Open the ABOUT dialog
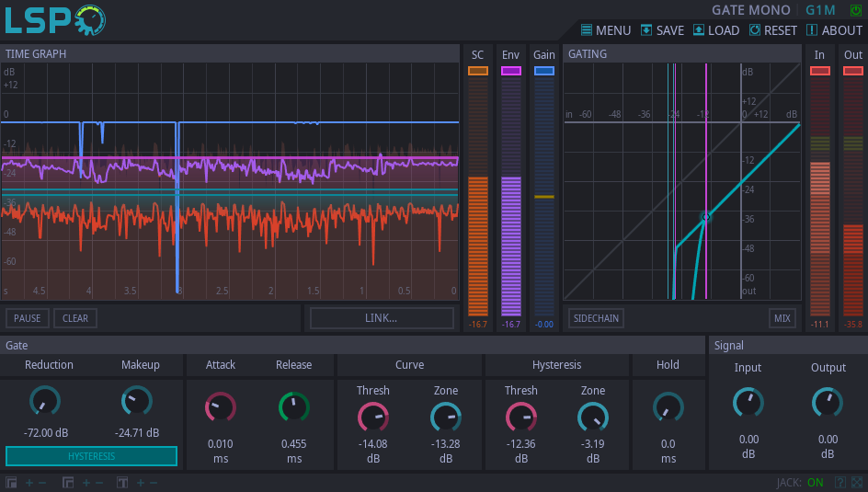Screen dimensions: 868x492 pyautogui.click(x=834, y=30)
